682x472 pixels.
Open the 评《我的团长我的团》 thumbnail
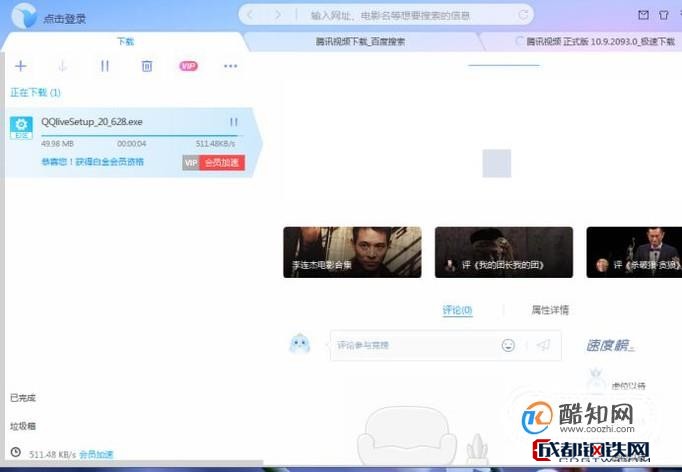pos(504,252)
